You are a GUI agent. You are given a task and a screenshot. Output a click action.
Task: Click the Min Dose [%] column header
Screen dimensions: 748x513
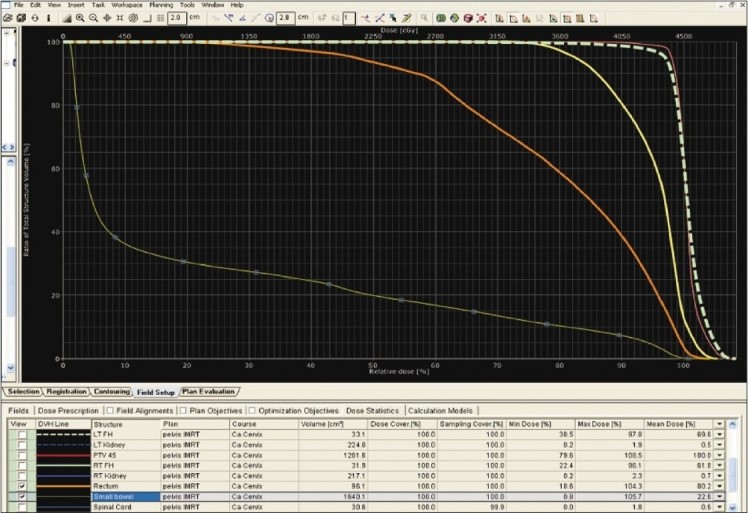(541, 424)
